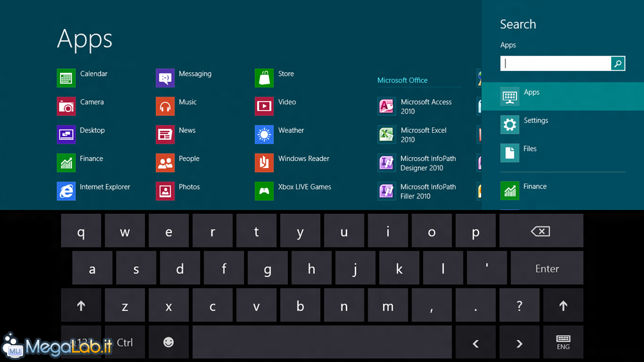Open the Weather sun icon
The image size is (644, 362).
(264, 135)
